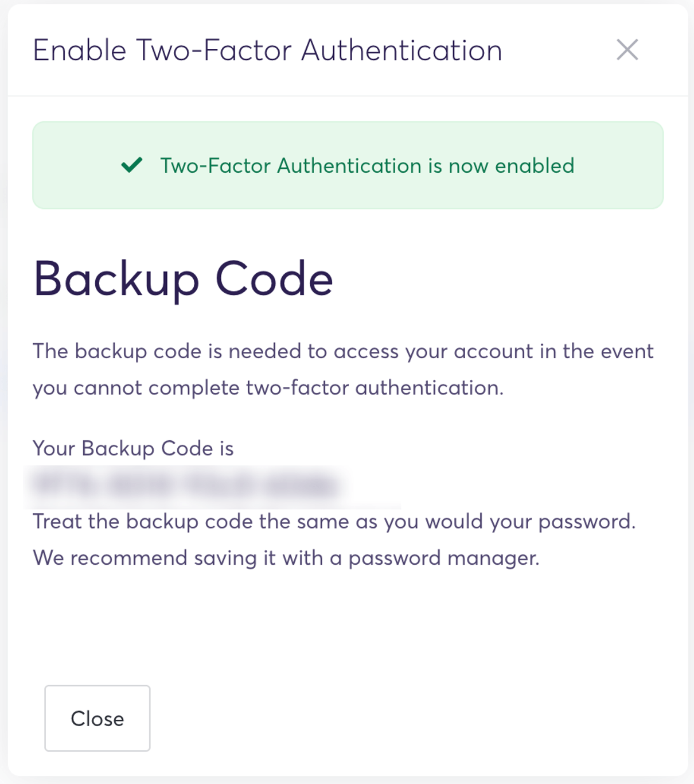The width and height of the screenshot is (694, 784).
Task: Click the "Your Backup Code is" label
Action: coord(133,448)
